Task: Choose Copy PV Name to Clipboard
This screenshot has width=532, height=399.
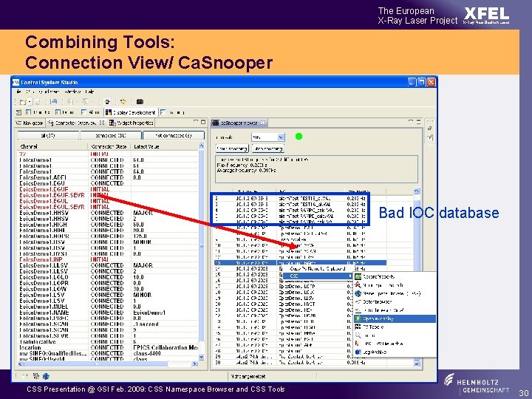Action: 318,269
